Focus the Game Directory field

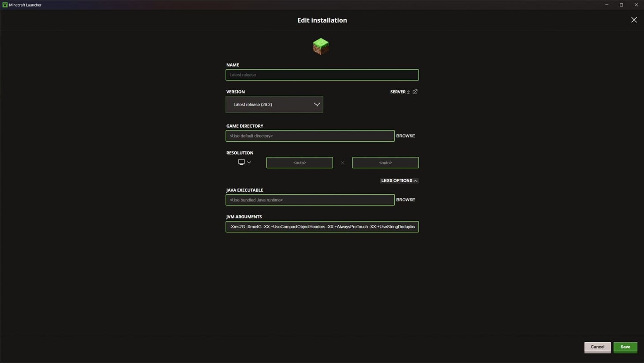coord(310,136)
